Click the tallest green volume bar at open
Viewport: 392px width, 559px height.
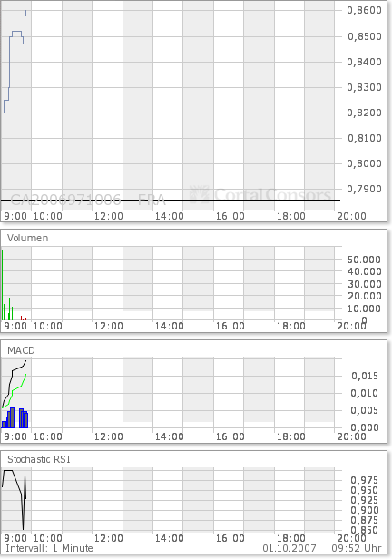[x=2, y=285]
